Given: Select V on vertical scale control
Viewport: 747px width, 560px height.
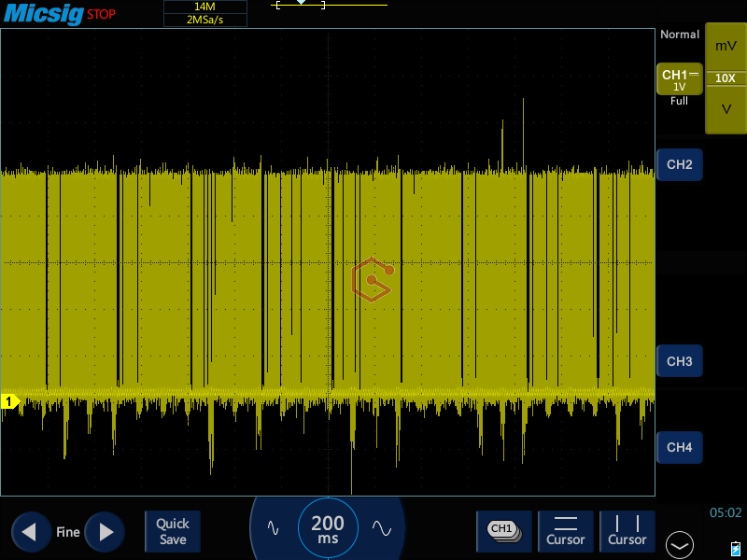Looking at the screenshot, I should tap(726, 109).
